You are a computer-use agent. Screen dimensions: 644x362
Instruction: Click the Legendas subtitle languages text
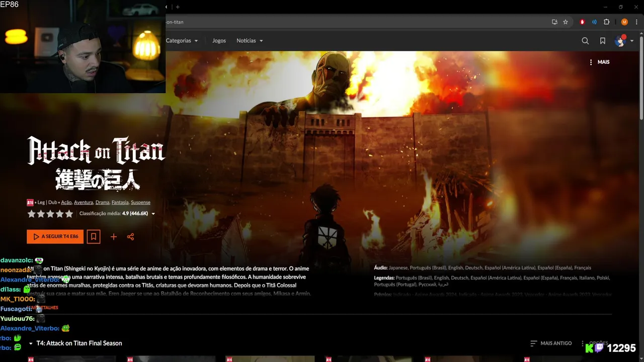(492, 281)
